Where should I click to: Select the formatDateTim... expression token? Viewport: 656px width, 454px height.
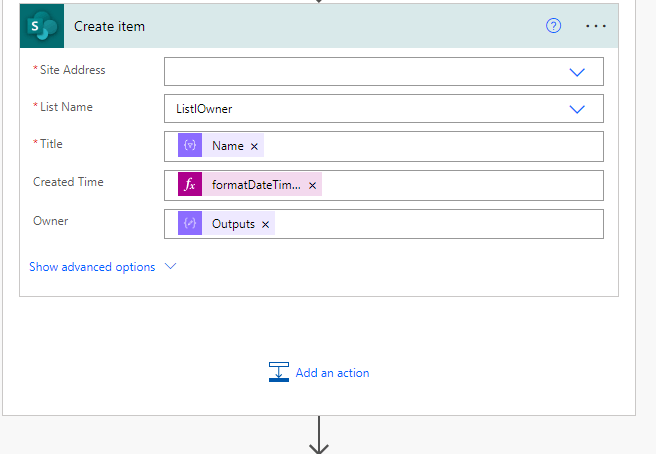point(256,185)
